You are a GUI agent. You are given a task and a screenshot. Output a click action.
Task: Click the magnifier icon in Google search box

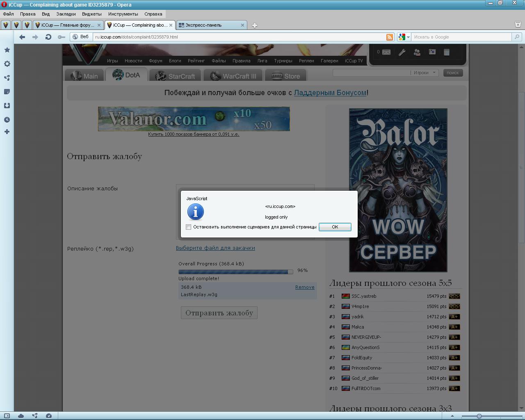517,37
